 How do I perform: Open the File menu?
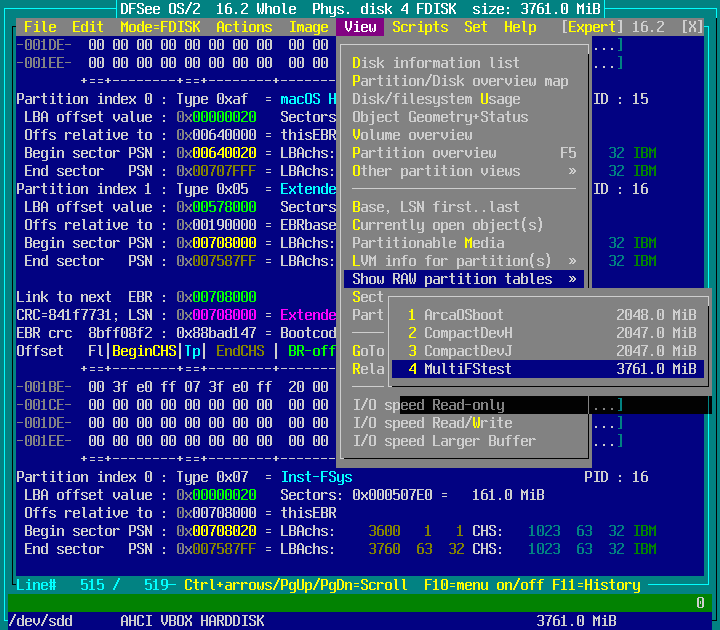tap(40, 27)
